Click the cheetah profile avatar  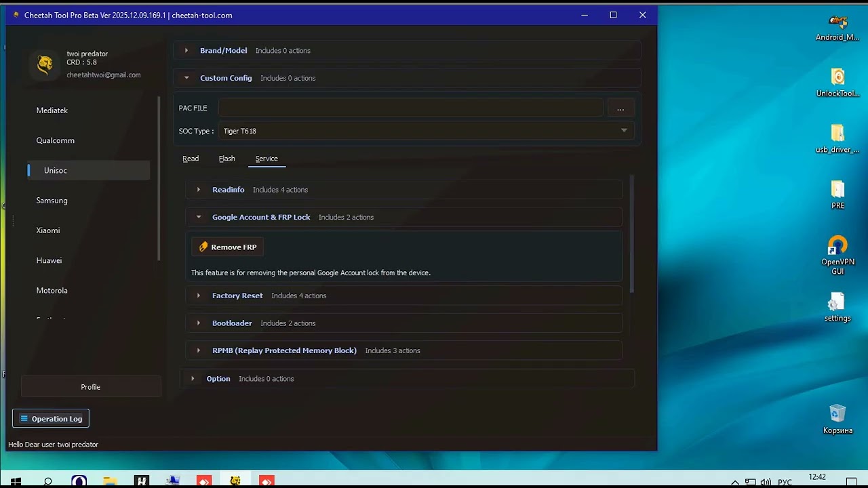(x=45, y=64)
